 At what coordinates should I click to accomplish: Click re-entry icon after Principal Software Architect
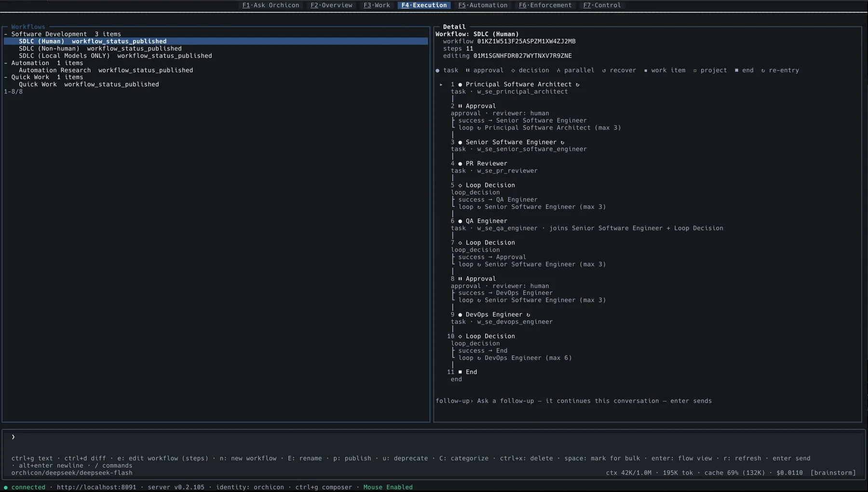point(577,84)
